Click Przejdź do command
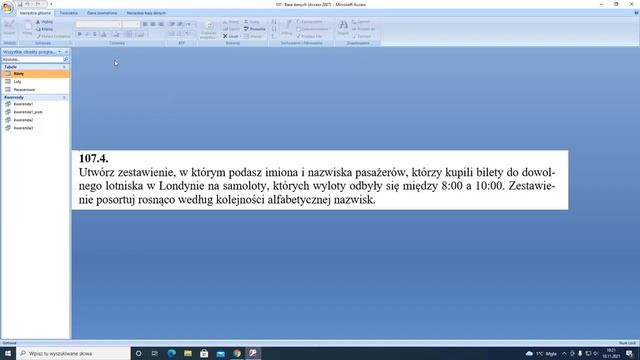 click(363, 29)
